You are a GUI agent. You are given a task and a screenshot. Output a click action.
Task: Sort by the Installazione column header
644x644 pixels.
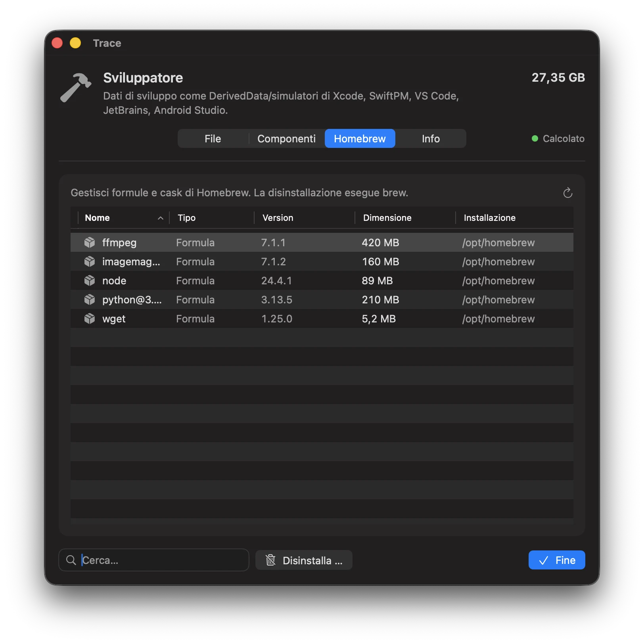coord(514,218)
